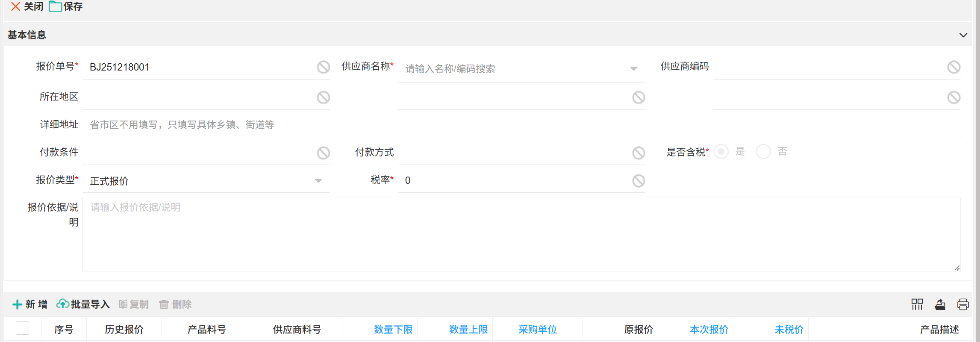
Task: Select the 否 tax-included radio button
Action: click(x=763, y=152)
